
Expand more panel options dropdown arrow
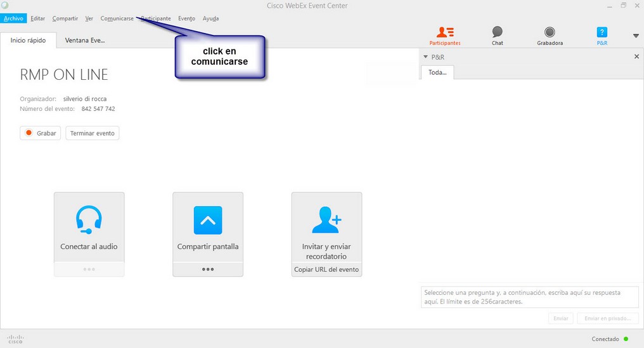pyautogui.click(x=636, y=35)
